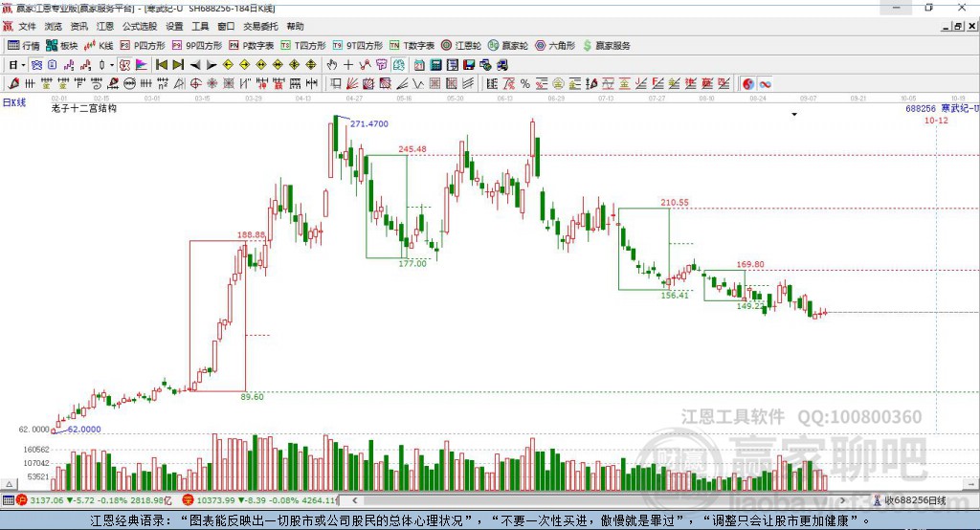
Task: Open the T四方形 tool
Action: click(x=303, y=46)
